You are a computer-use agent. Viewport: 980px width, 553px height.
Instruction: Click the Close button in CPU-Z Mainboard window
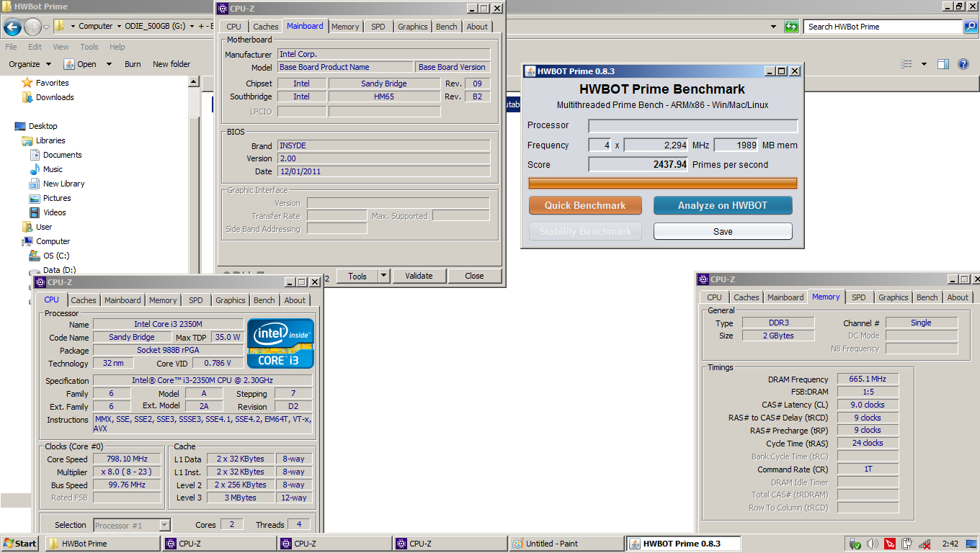474,276
